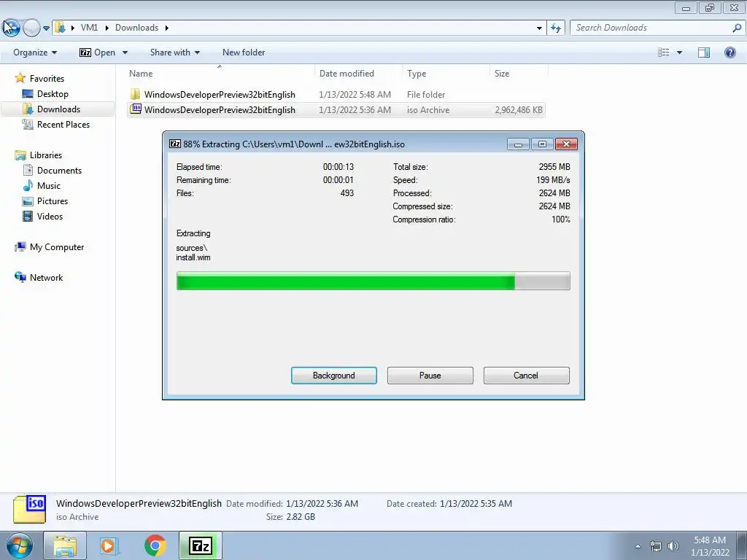Select Libraries in navigation pane
747x560 pixels.
(x=46, y=155)
